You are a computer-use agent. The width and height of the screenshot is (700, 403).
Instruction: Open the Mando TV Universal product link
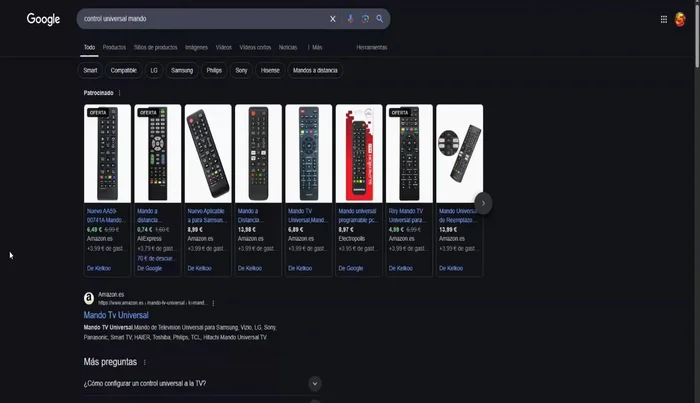click(x=307, y=216)
